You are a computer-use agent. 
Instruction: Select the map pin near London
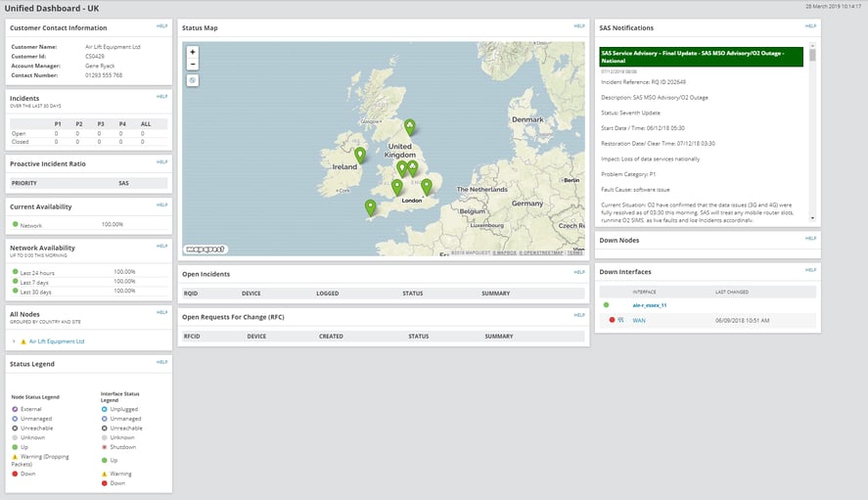tap(427, 185)
